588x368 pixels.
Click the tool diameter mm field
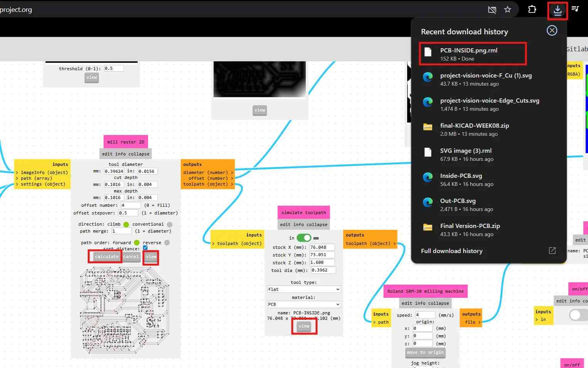click(114, 171)
